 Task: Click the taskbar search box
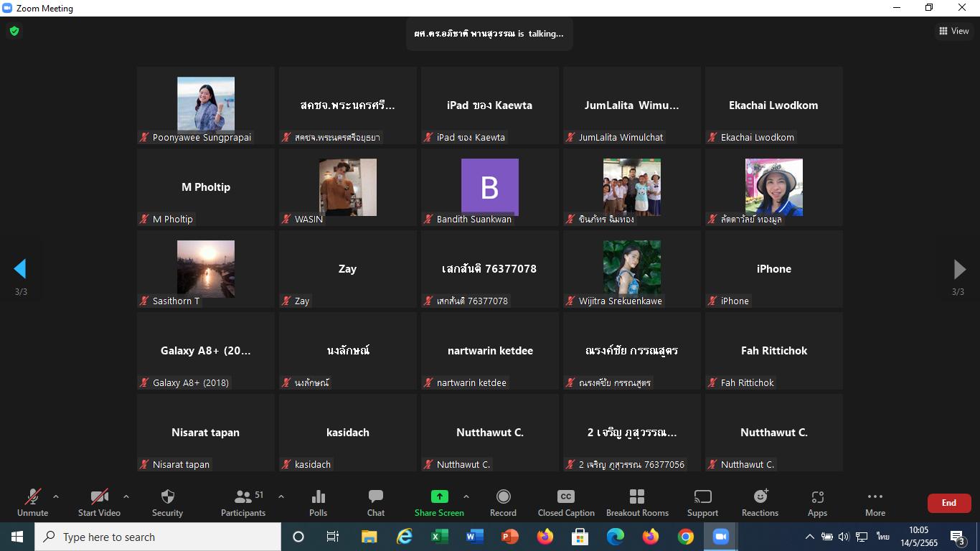coord(158,537)
